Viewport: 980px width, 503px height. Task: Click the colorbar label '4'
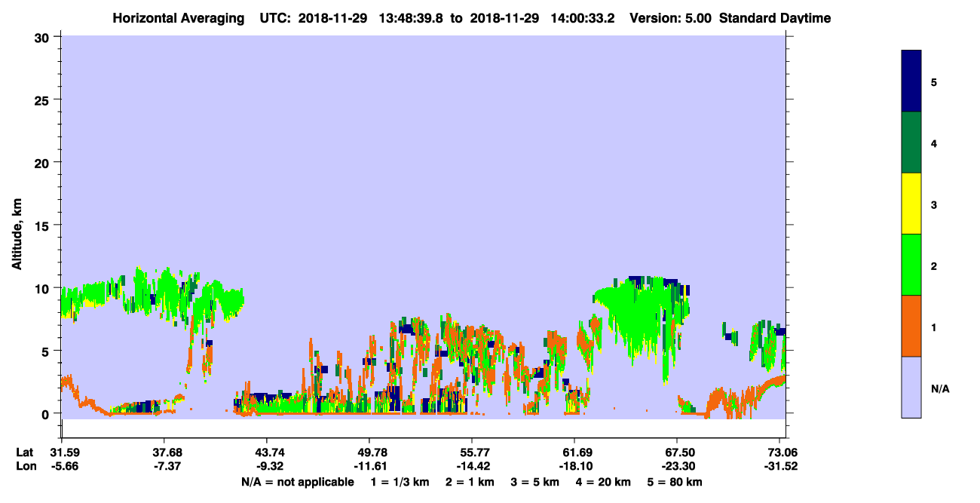934,143
